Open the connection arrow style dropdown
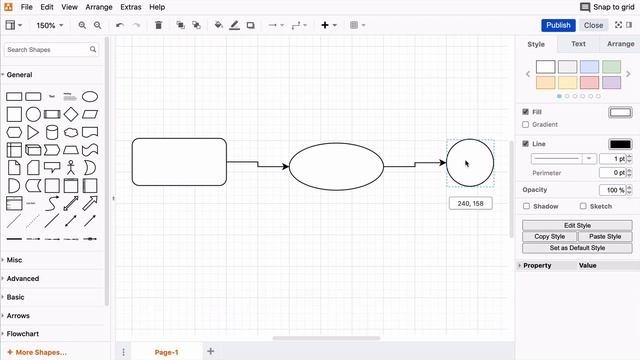This screenshot has height=360, width=640. [x=276, y=25]
